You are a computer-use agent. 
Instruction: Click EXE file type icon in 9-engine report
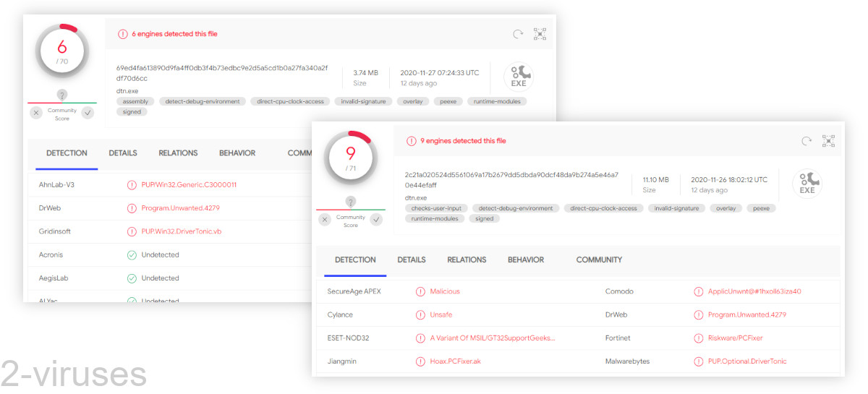807,183
